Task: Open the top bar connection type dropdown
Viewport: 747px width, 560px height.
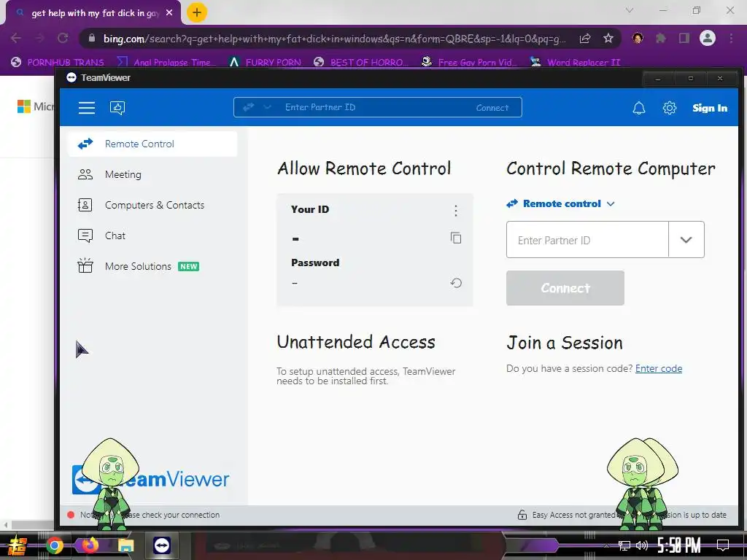Action: coord(267,107)
